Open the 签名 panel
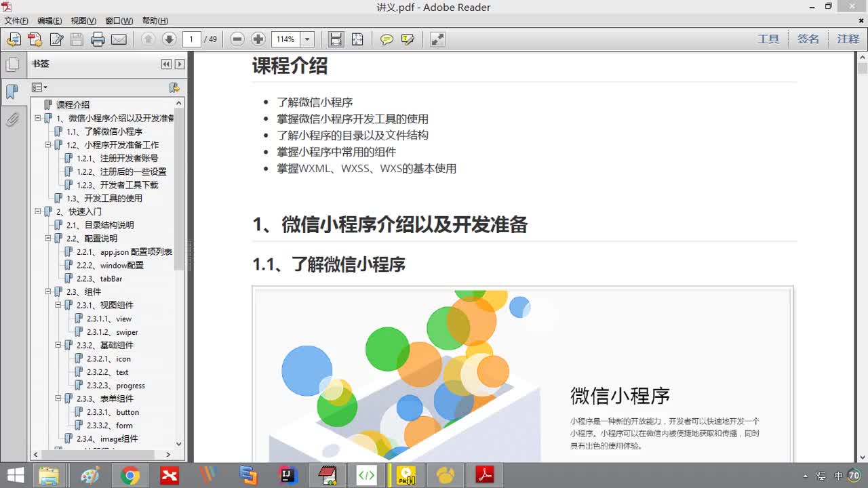The height and width of the screenshot is (488, 868). tap(808, 39)
